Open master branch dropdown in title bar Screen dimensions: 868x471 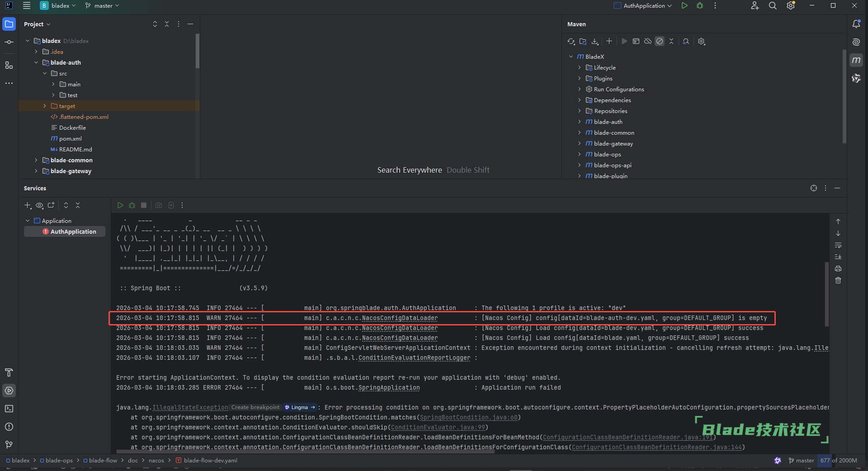tap(103, 6)
